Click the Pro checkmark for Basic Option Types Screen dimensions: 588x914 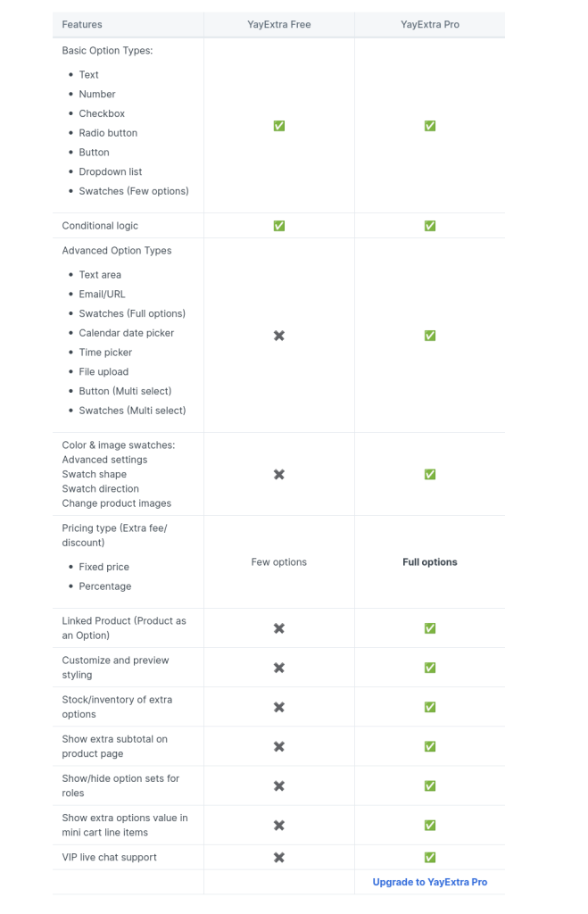click(x=430, y=126)
